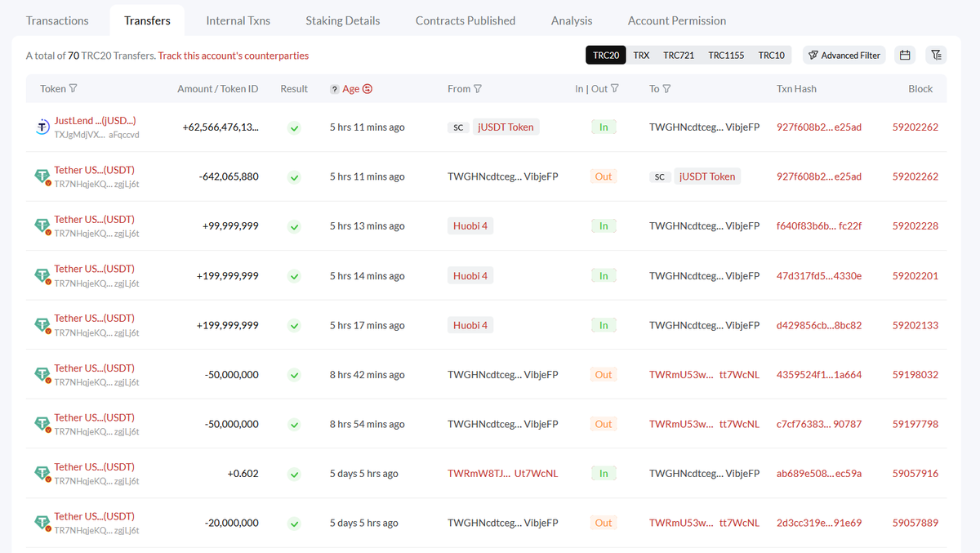Open recipient TWRmU53w... on block 59198032 row

(x=704, y=375)
